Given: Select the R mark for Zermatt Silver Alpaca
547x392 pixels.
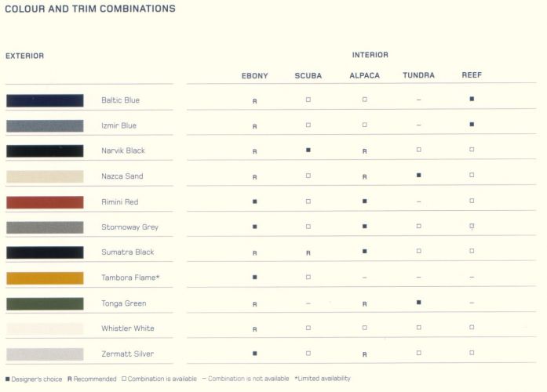Looking at the screenshot, I should [x=365, y=354].
